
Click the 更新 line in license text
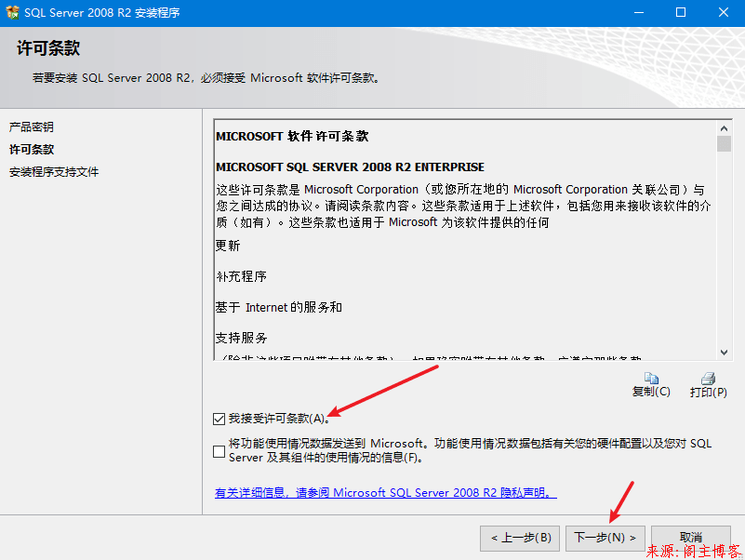(x=228, y=246)
